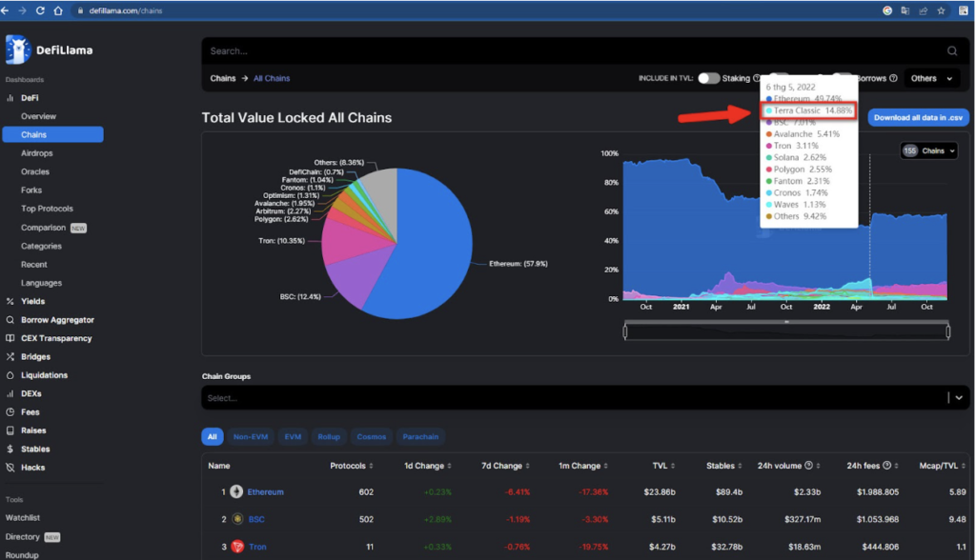The width and height of the screenshot is (976, 560).
Task: Open CEX Transparency page
Action: point(56,338)
